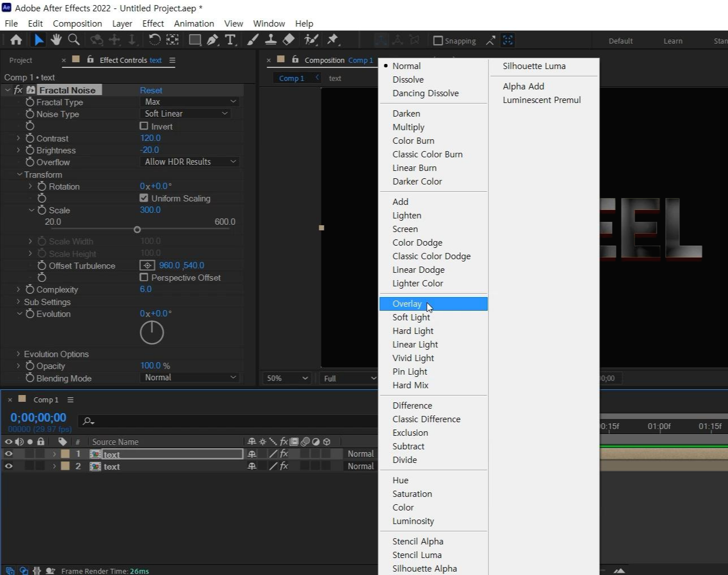Screen dimensions: 728x575
Task: Toggle quality switch on layer 2
Action: coord(273,466)
